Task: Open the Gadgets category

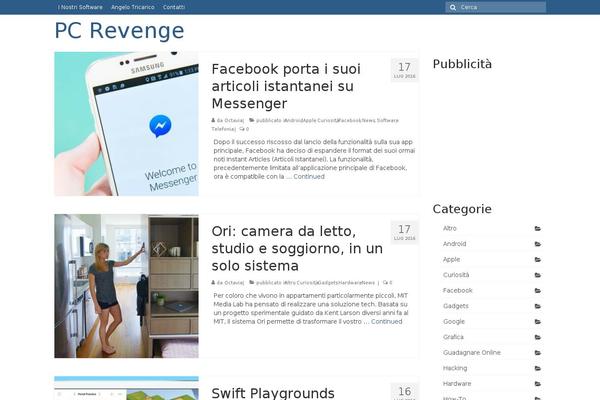Action: tap(456, 306)
